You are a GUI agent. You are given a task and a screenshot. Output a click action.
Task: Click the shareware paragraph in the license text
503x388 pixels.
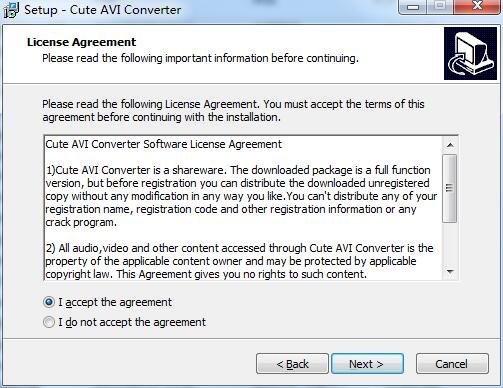241,196
